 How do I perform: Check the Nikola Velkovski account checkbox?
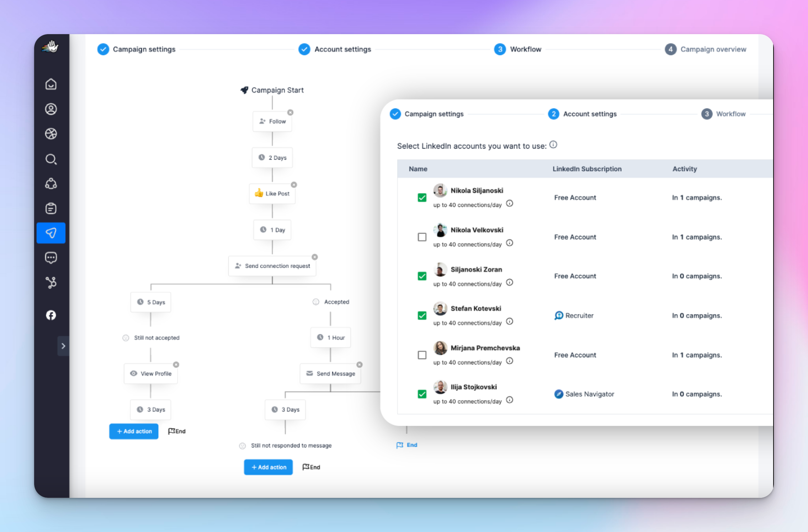tap(422, 237)
